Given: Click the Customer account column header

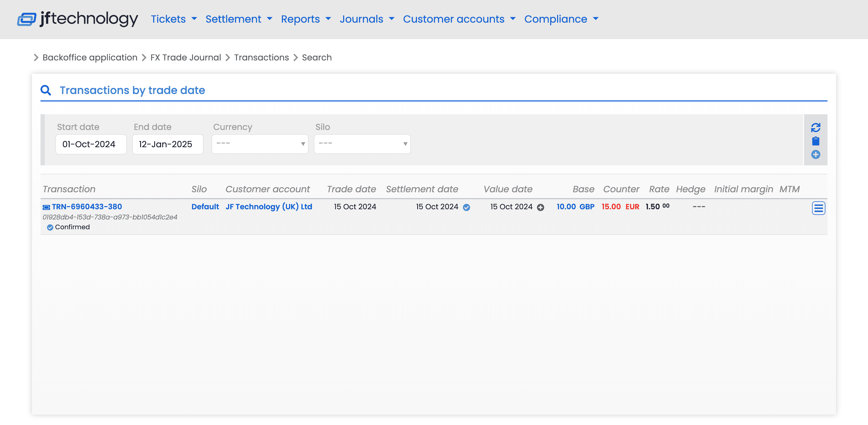Looking at the screenshot, I should [x=267, y=189].
